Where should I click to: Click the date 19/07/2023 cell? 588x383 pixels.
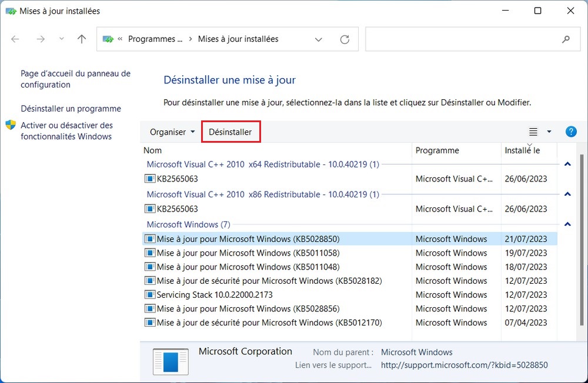click(526, 253)
